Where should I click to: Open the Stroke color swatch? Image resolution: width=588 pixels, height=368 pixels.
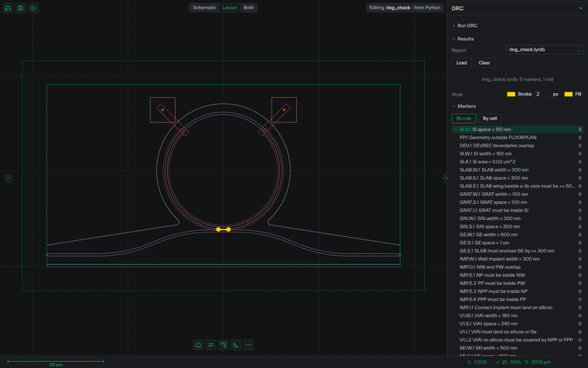tap(511, 95)
